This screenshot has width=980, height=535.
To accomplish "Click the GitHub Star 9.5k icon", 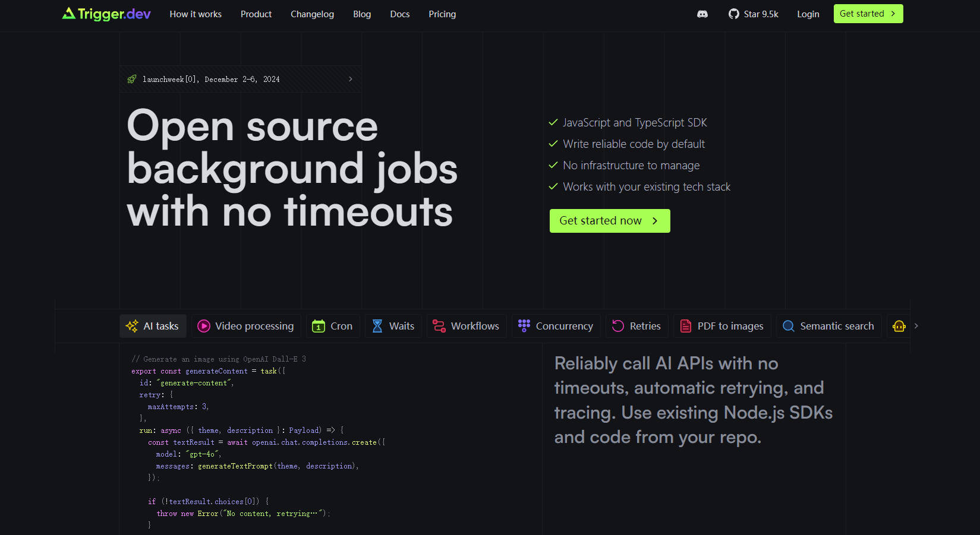I will click(734, 14).
